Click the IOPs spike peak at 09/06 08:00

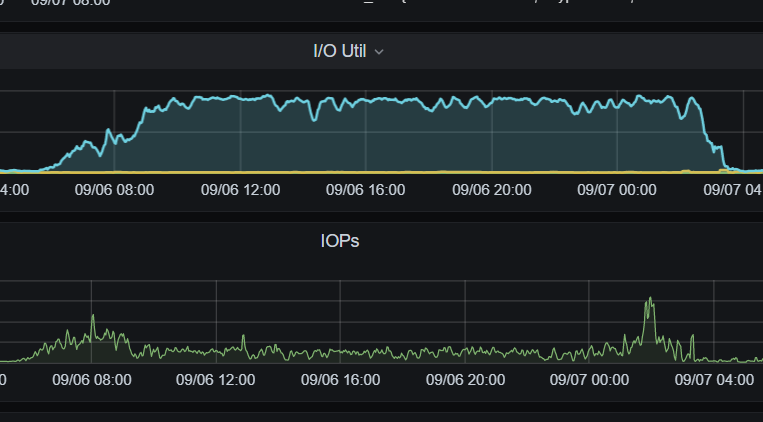pyautogui.click(x=93, y=316)
